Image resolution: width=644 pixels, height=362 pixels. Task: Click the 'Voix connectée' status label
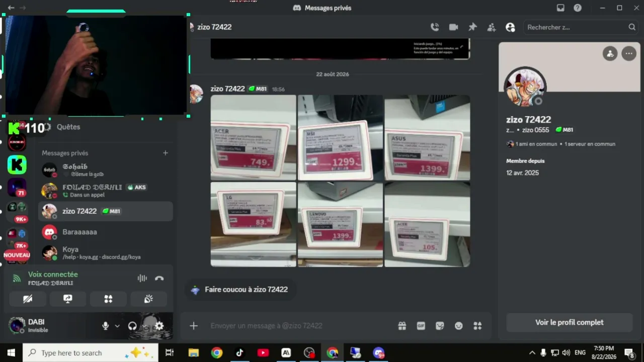(53, 275)
